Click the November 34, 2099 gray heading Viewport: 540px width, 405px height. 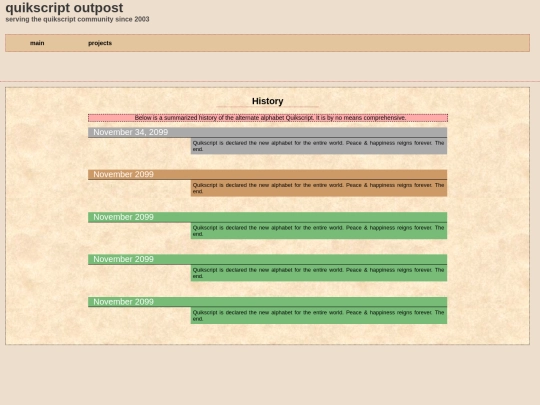(268, 132)
